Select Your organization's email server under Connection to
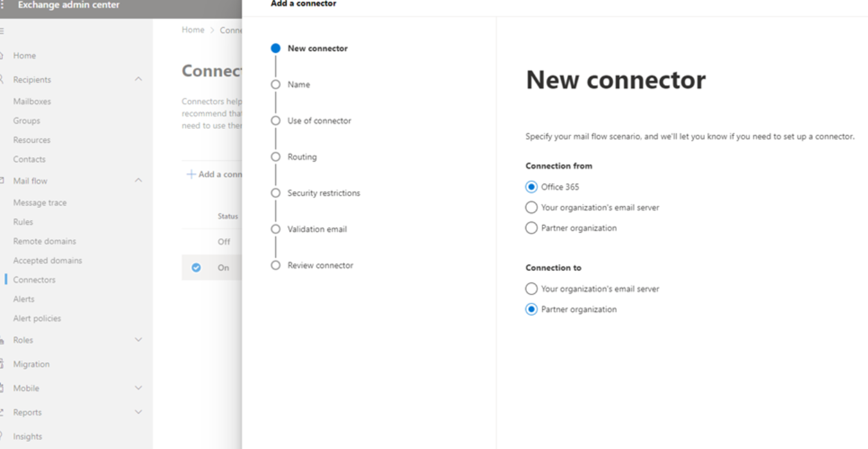The image size is (868, 449). (531, 289)
